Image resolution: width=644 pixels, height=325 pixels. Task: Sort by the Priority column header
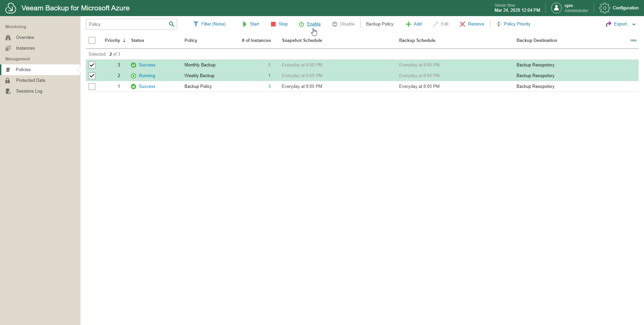point(112,41)
